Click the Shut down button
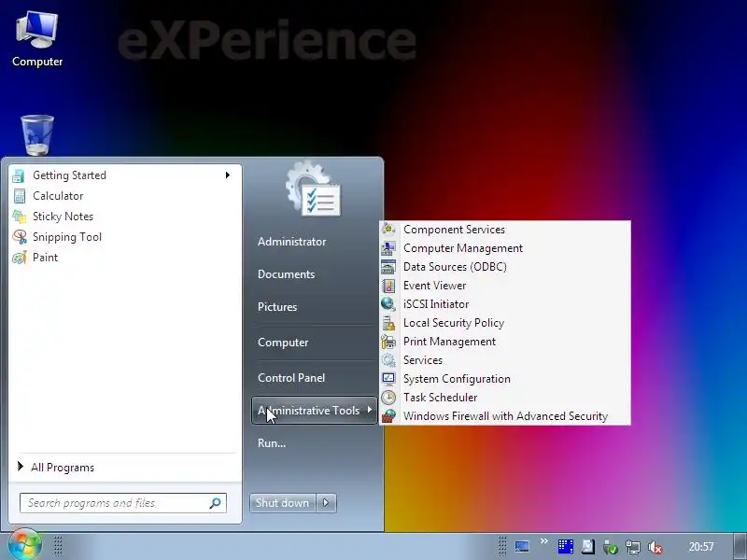Screen dimensions: 747x560 283,503
